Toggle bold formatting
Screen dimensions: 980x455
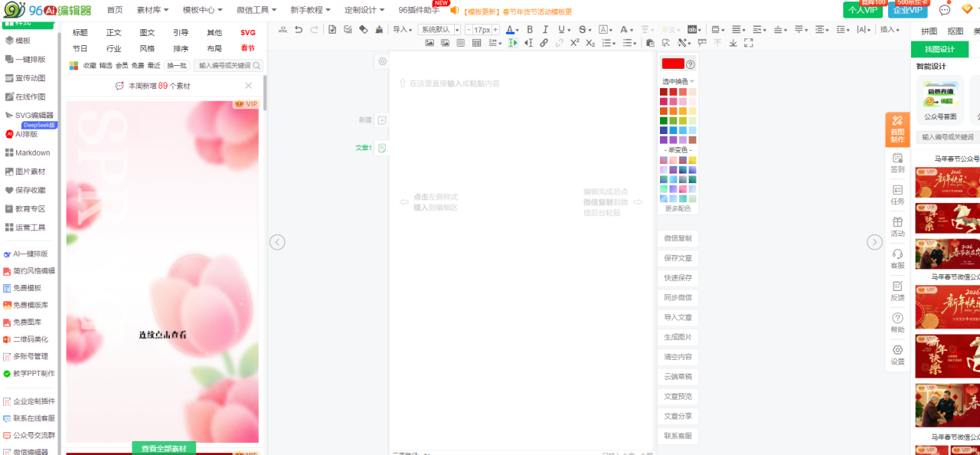coord(529,30)
